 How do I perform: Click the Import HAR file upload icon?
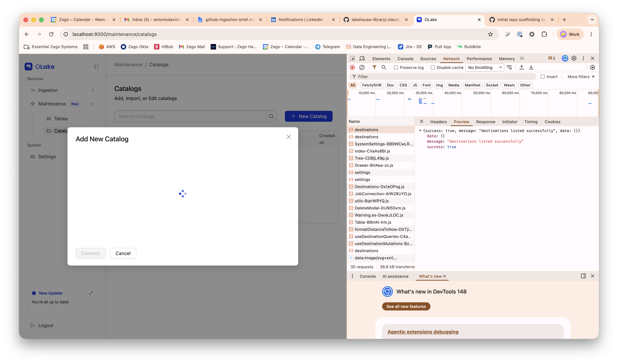click(522, 67)
